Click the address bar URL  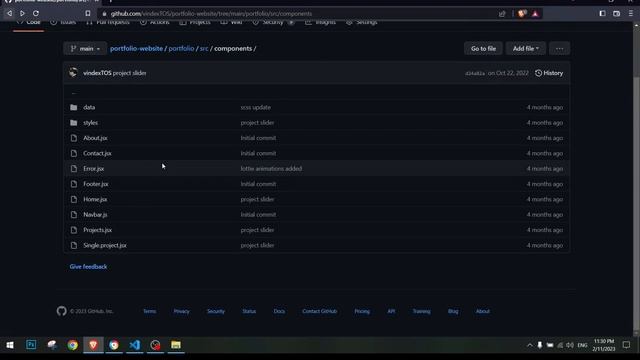pos(211,14)
